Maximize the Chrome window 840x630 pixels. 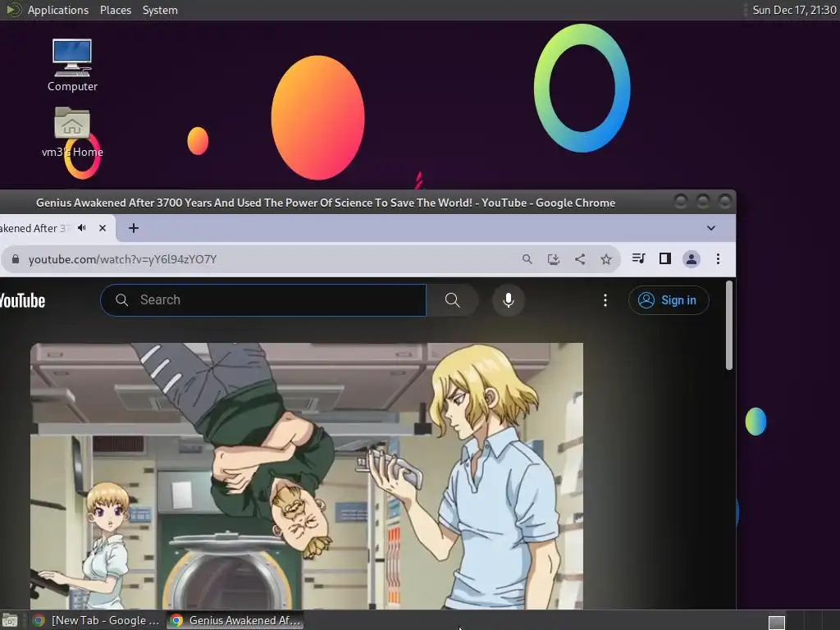click(703, 202)
